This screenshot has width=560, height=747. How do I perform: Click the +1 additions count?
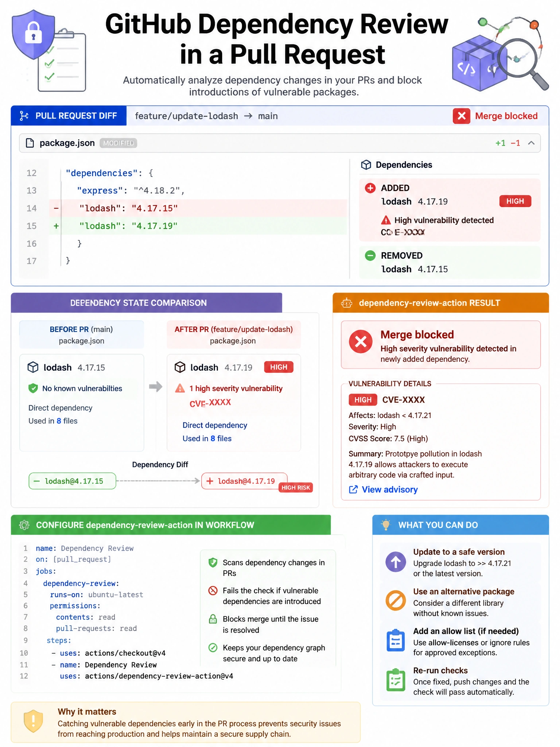tap(500, 143)
